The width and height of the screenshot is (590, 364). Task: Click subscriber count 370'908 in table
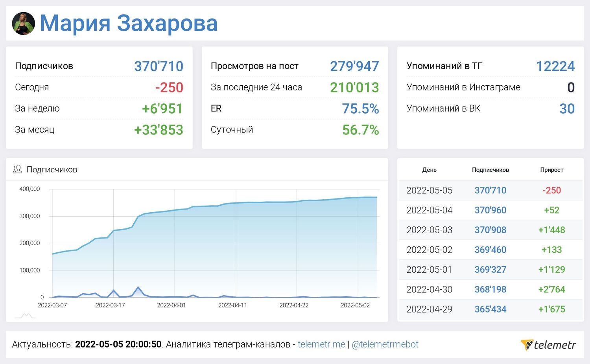(490, 230)
